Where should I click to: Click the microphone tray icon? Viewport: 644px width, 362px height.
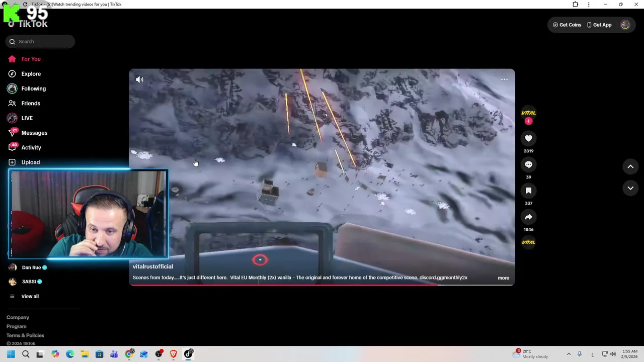tap(580, 354)
